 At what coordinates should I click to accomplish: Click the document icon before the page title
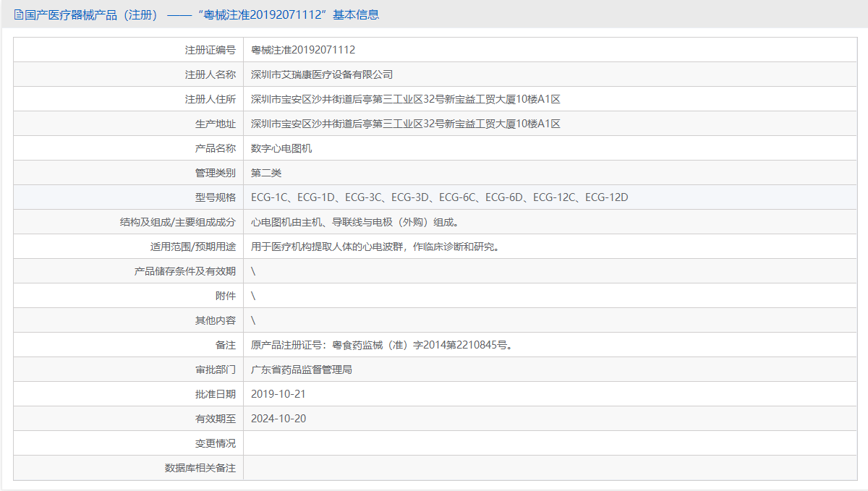tap(19, 14)
